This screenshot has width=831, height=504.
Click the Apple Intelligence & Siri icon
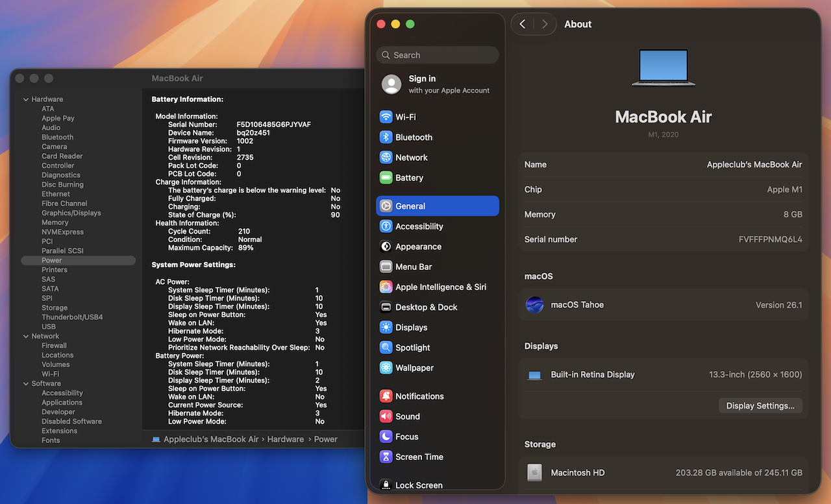coord(386,287)
